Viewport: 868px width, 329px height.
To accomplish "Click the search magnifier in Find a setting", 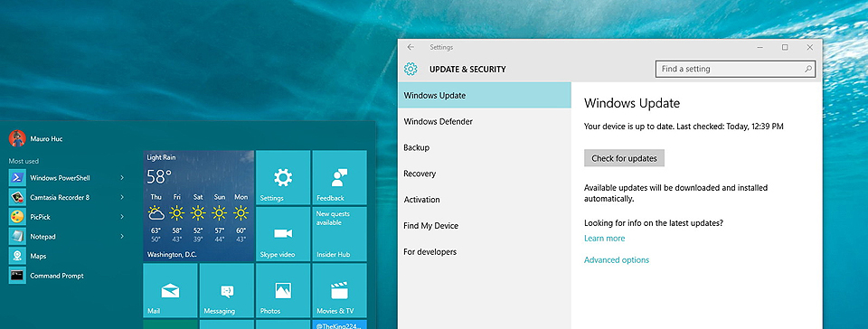I will (x=808, y=69).
